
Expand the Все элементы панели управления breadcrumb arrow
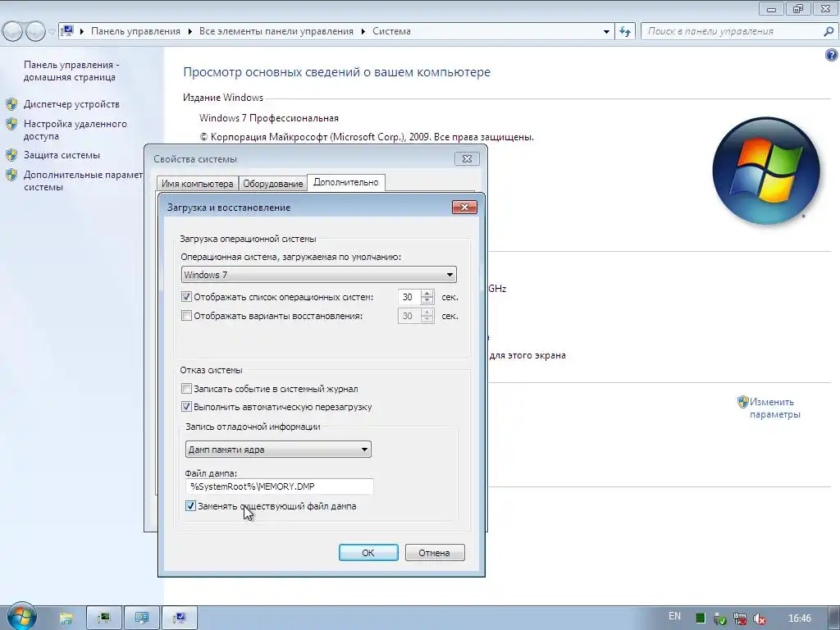click(x=189, y=31)
